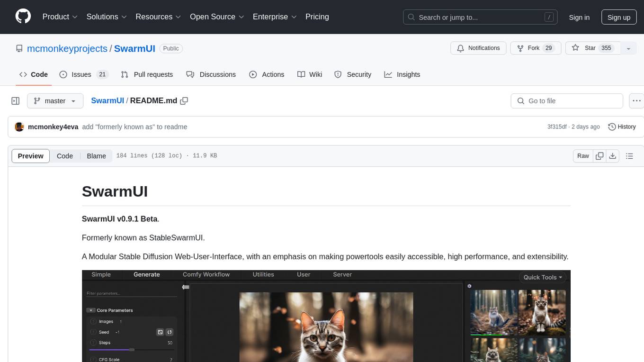Open the Solutions menu

[107, 17]
